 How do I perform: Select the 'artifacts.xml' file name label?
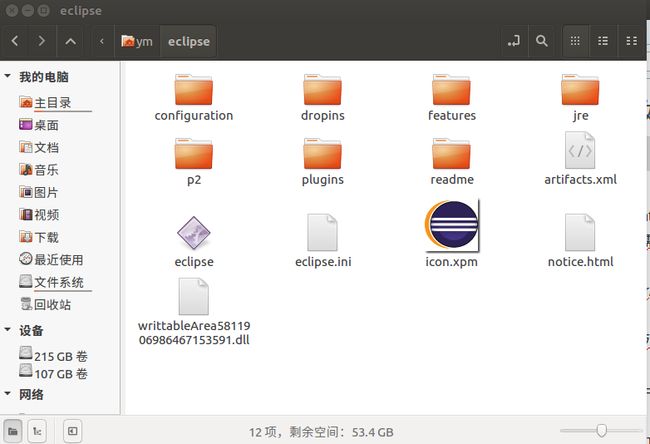580,179
